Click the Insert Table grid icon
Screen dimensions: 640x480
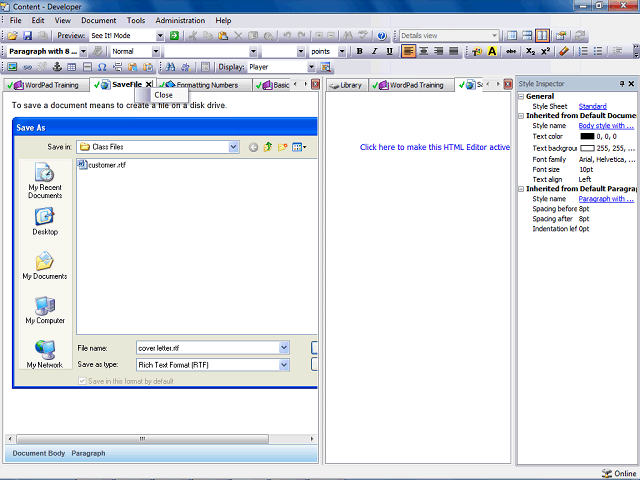(x=72, y=67)
